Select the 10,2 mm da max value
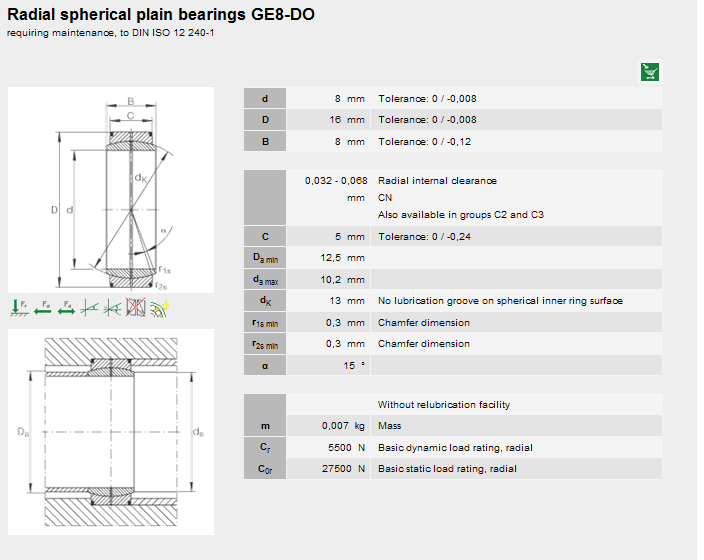The width and height of the screenshot is (704, 560). (343, 280)
